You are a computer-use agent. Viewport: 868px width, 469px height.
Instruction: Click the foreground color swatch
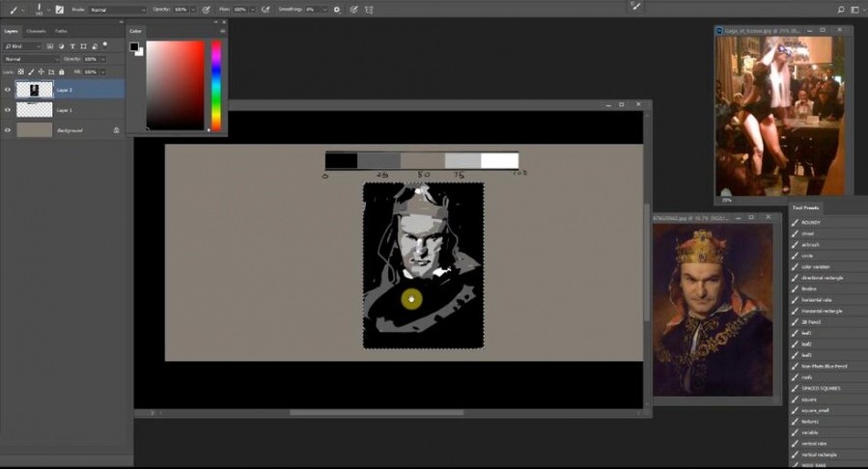pyautogui.click(x=134, y=46)
